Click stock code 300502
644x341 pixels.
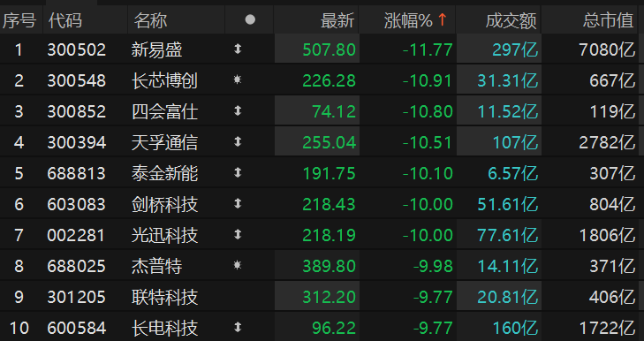point(76,49)
